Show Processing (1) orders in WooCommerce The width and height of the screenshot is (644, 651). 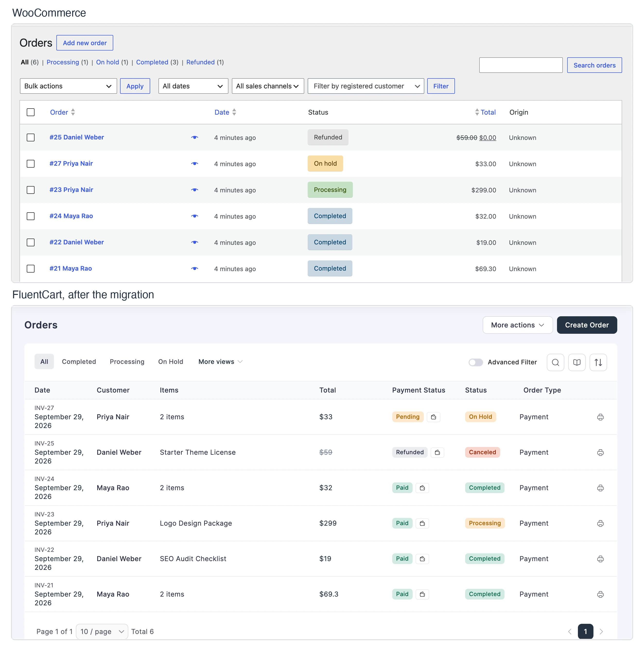pyautogui.click(x=67, y=62)
